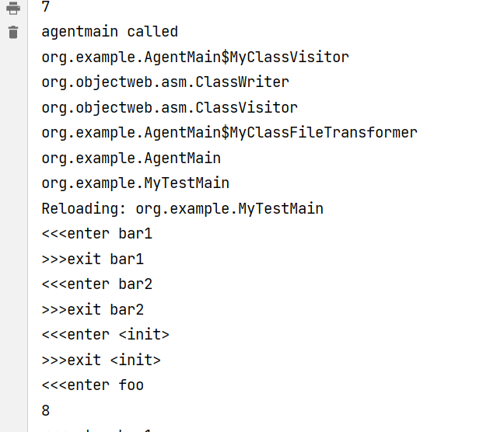Click the 'org.example.MyTestMain' class line

pos(135,183)
